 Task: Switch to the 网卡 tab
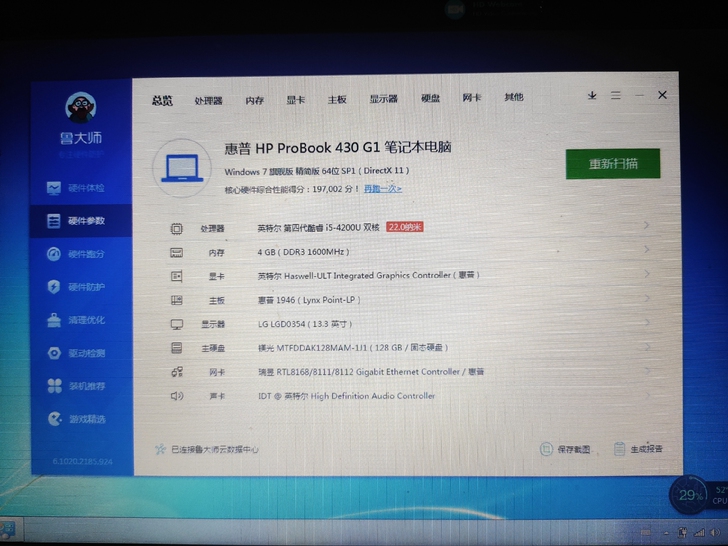(x=472, y=98)
